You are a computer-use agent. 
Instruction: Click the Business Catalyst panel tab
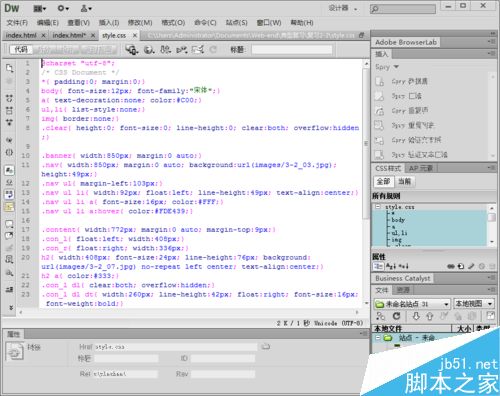pos(402,278)
